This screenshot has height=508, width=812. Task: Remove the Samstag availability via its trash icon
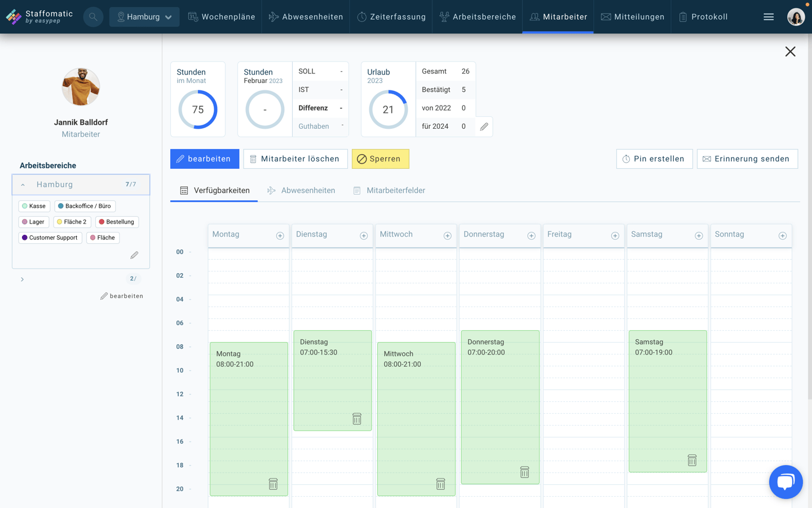(x=692, y=460)
